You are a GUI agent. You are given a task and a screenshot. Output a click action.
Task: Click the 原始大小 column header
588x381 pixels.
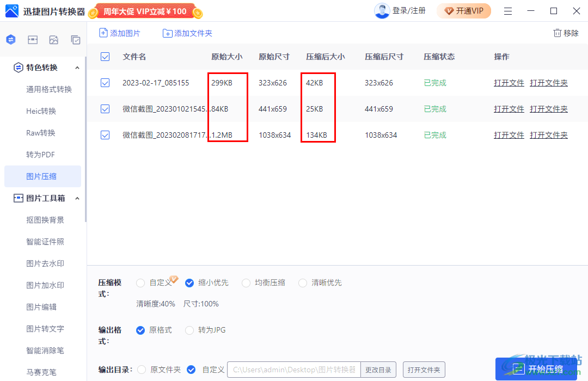pos(226,57)
